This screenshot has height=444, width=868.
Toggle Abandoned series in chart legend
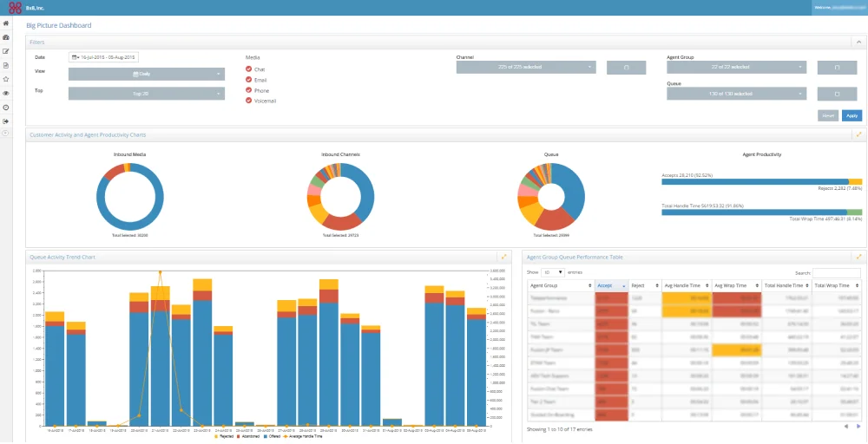click(x=249, y=437)
